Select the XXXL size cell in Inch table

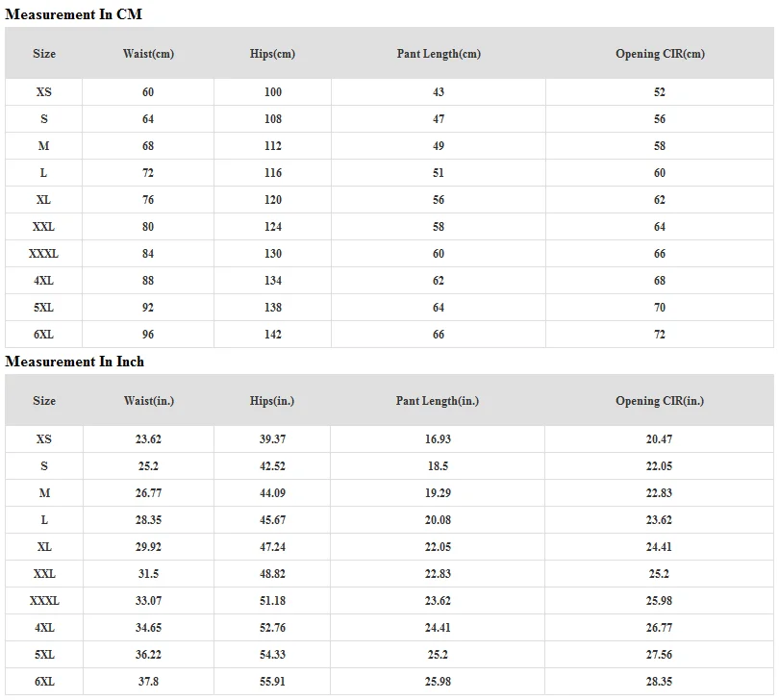tap(44, 601)
